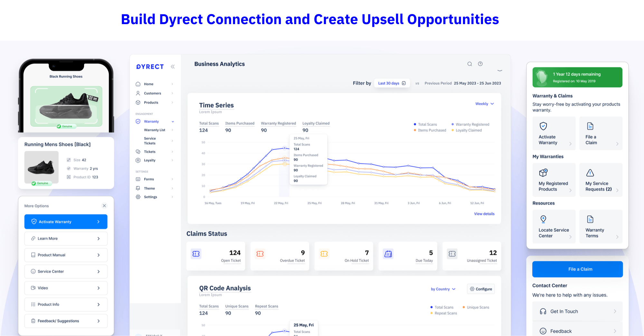
Task: Open the Weekly dropdown on Time Series
Action: (x=484, y=104)
